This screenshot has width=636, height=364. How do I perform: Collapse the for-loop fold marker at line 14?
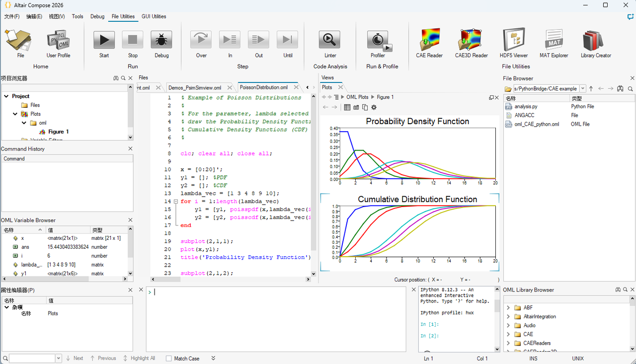pos(175,201)
